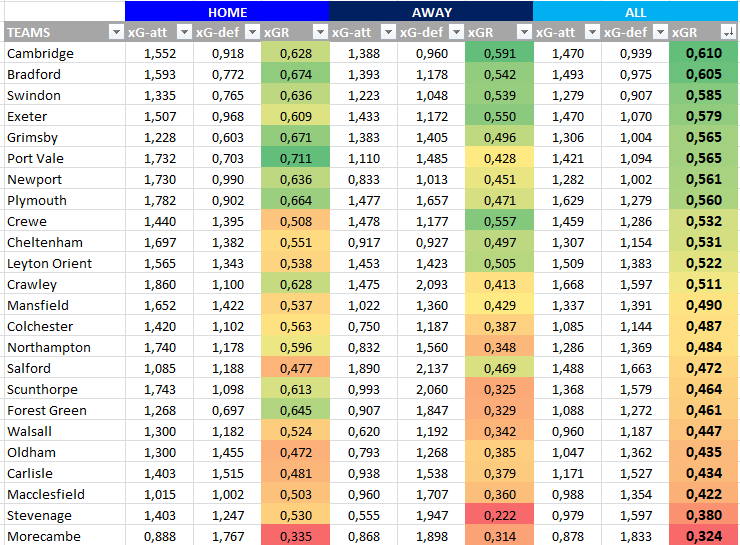The image size is (740, 545).
Task: Click Swindon's overall xG-def value 0,907
Action: point(635,95)
